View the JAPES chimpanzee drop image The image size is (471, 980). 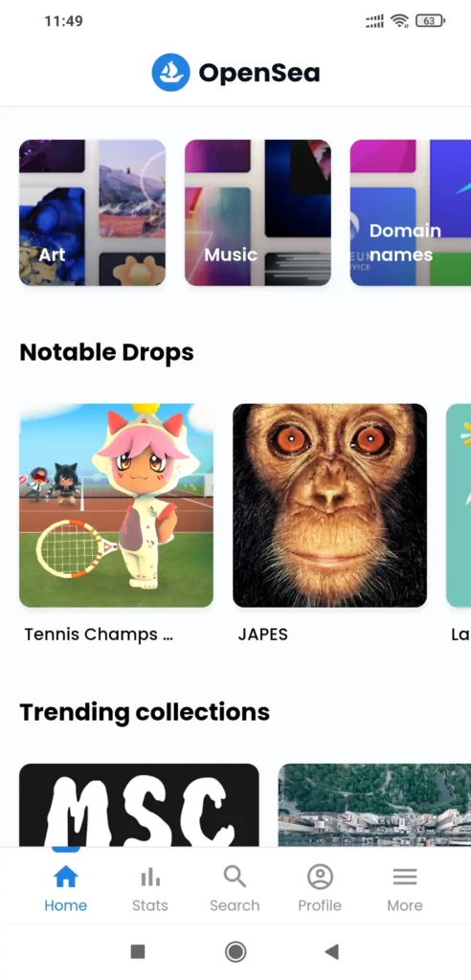coord(329,505)
